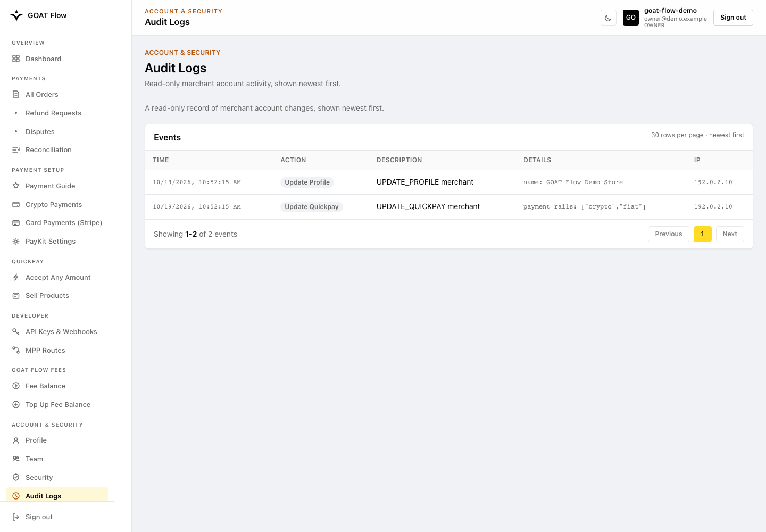Click the API Keys & Webhooks key icon
This screenshot has height=532, width=766.
16,332
